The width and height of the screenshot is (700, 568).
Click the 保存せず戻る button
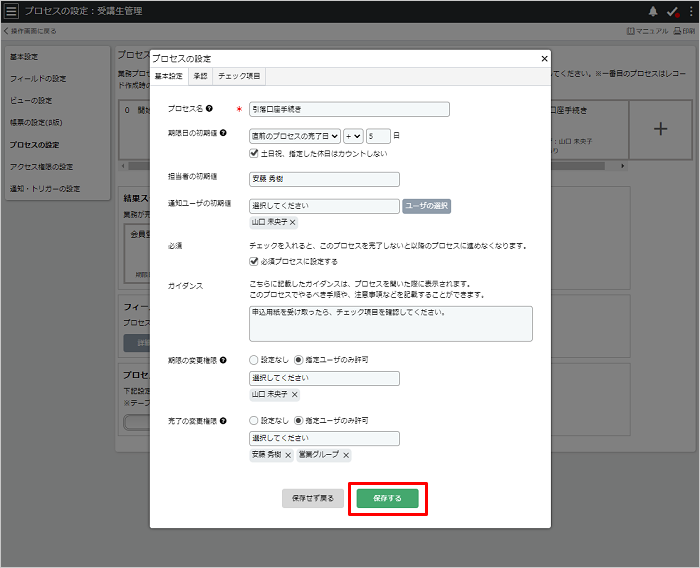pos(313,498)
